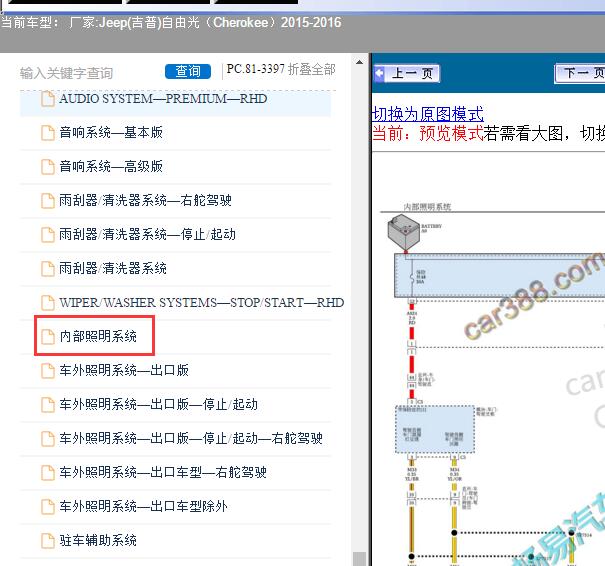Select 雨刮器/清洗器系统—停止/起动 entry

[147, 235]
